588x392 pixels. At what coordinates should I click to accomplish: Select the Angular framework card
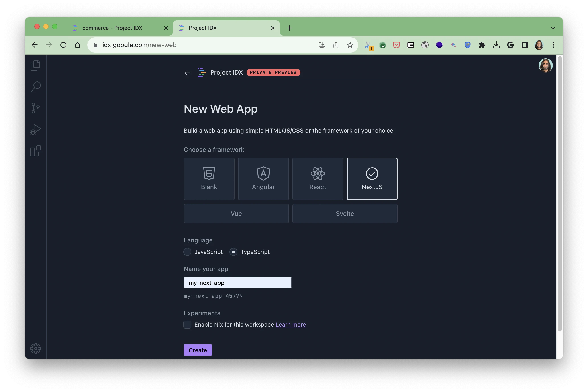coord(263,179)
